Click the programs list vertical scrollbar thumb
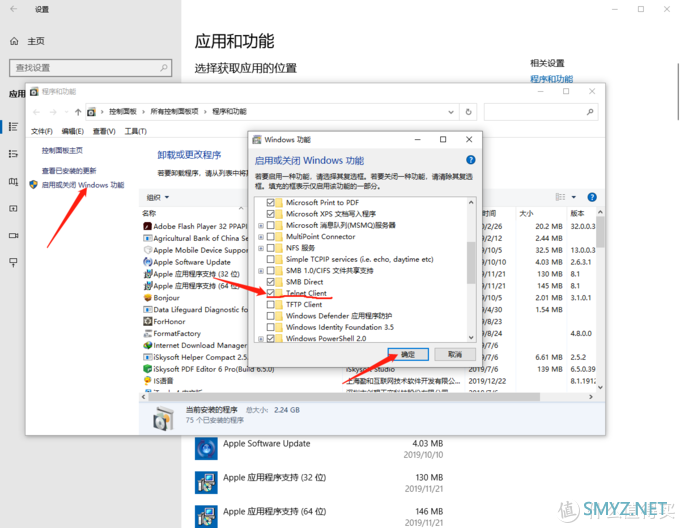 pyautogui.click(x=600, y=232)
